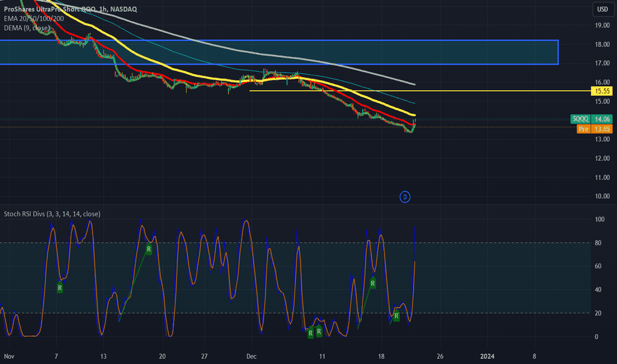Click the yellow 15.55 price label

pos(602,91)
